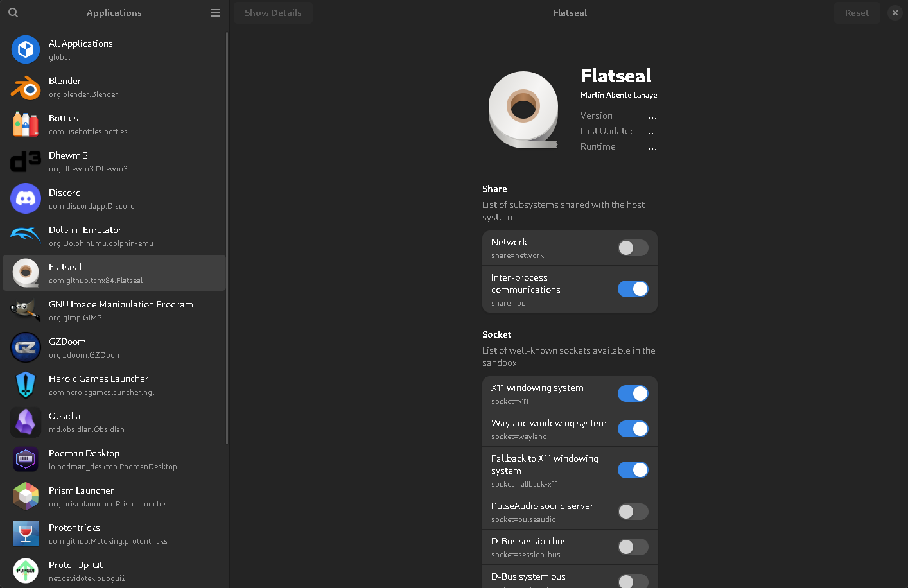Enable the Network share toggle
The height and width of the screenshot is (588, 908).
[633, 248]
